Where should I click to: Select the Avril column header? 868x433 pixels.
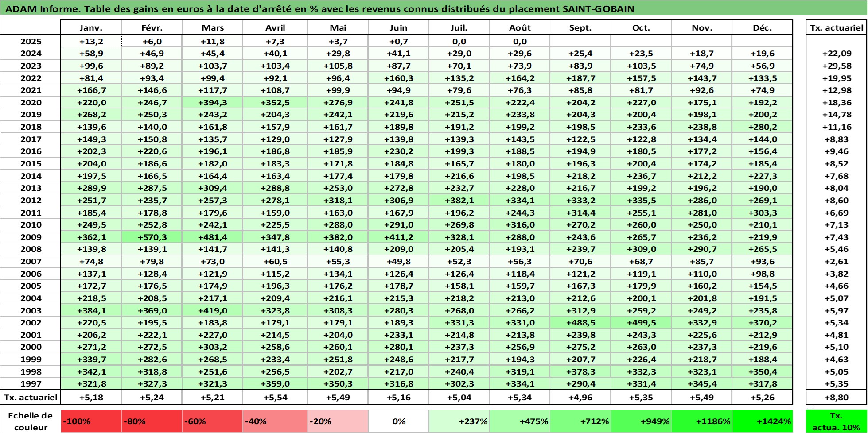pyautogui.click(x=275, y=27)
